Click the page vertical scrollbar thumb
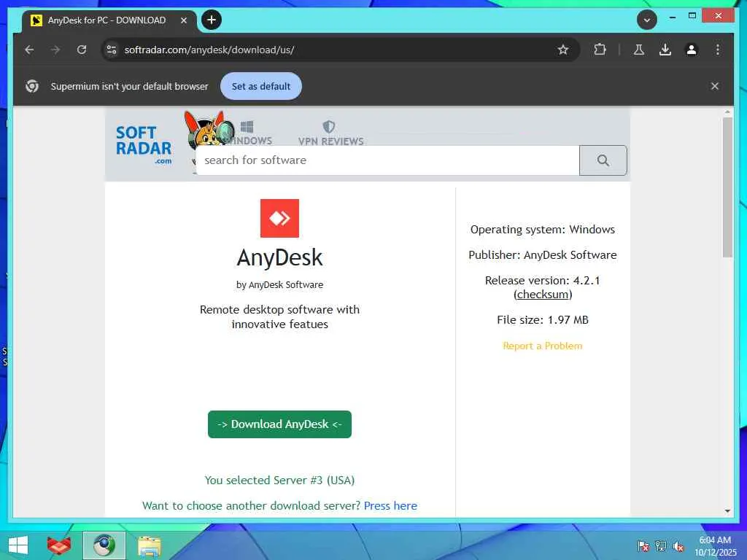The image size is (747, 560). (727, 187)
